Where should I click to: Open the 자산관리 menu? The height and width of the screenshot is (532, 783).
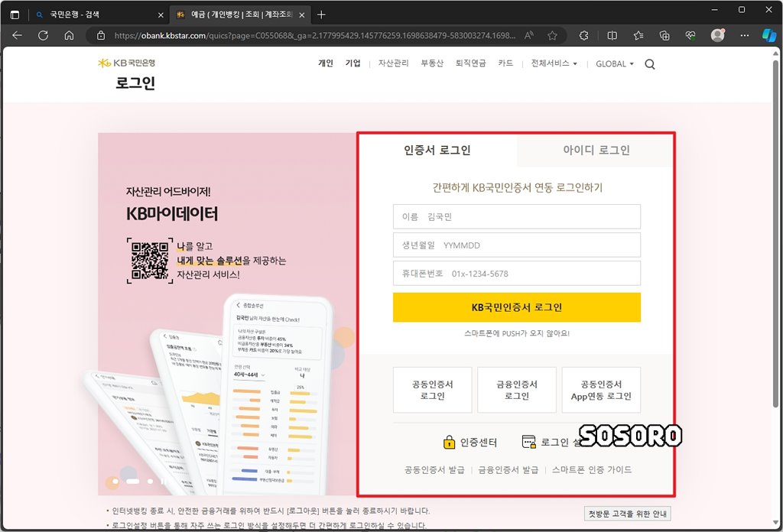[x=393, y=63]
